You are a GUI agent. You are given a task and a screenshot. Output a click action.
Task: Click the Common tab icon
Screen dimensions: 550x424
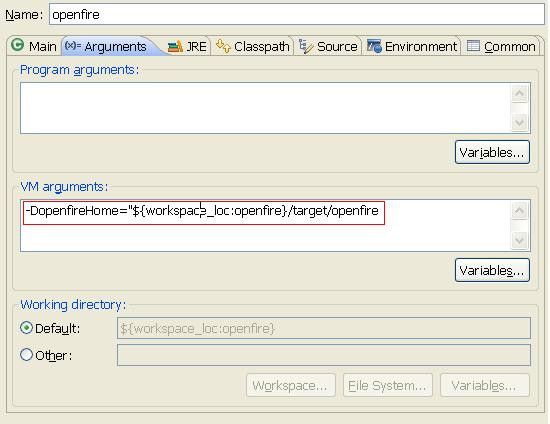[x=473, y=46]
